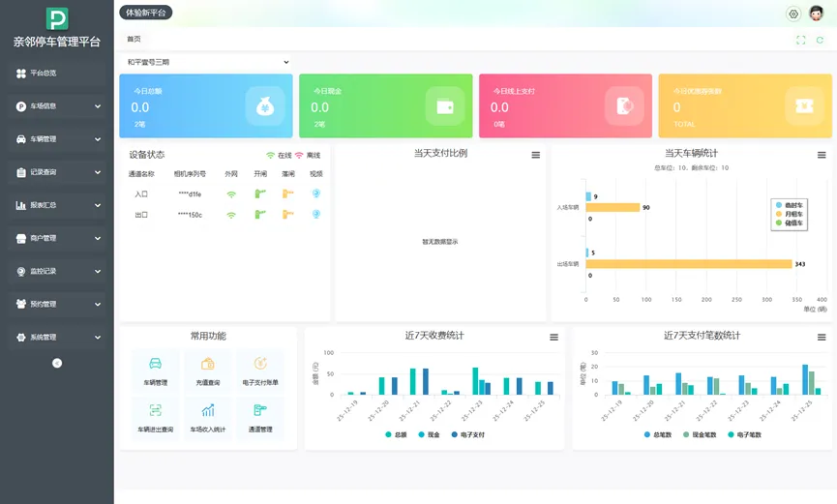Select the 首页 tab
The height and width of the screenshot is (504, 837).
pos(134,39)
